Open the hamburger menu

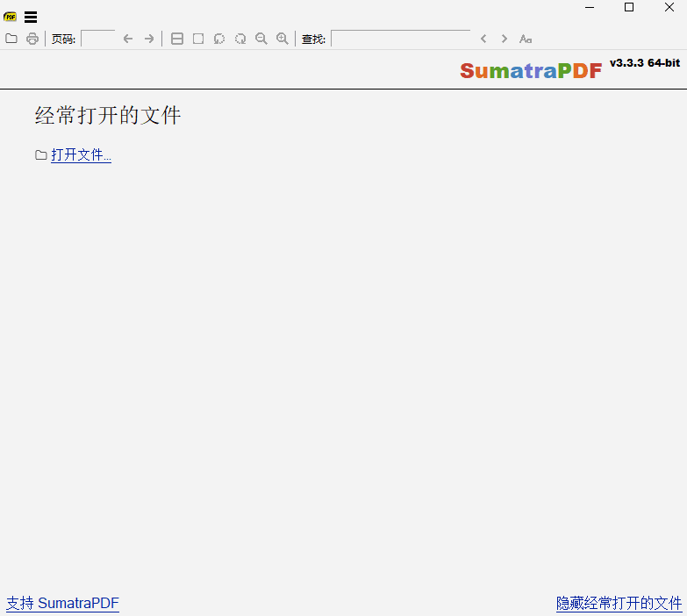pyautogui.click(x=31, y=17)
